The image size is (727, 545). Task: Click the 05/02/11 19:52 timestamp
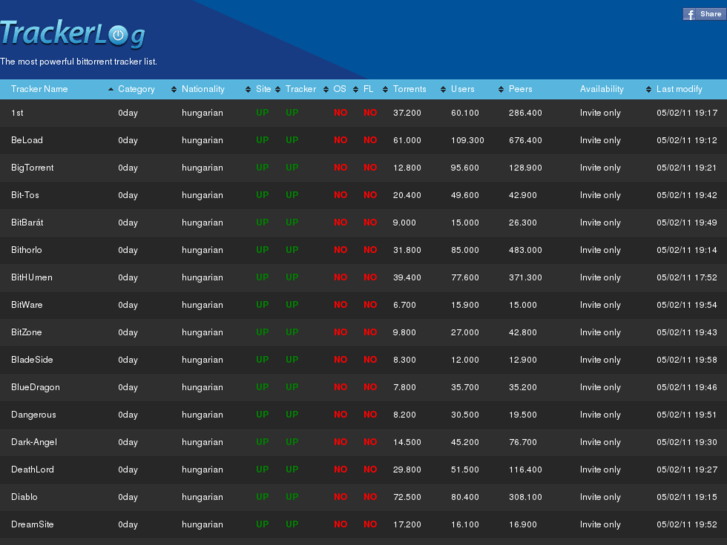(x=687, y=524)
